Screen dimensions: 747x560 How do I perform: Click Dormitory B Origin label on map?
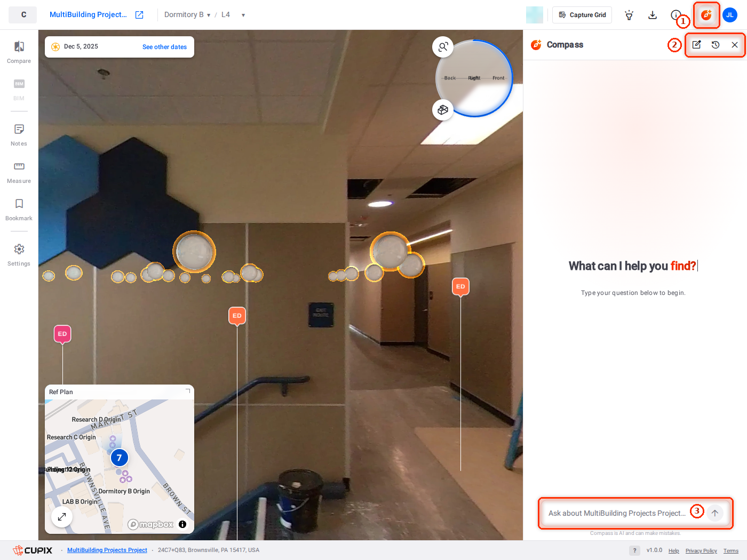point(124,491)
